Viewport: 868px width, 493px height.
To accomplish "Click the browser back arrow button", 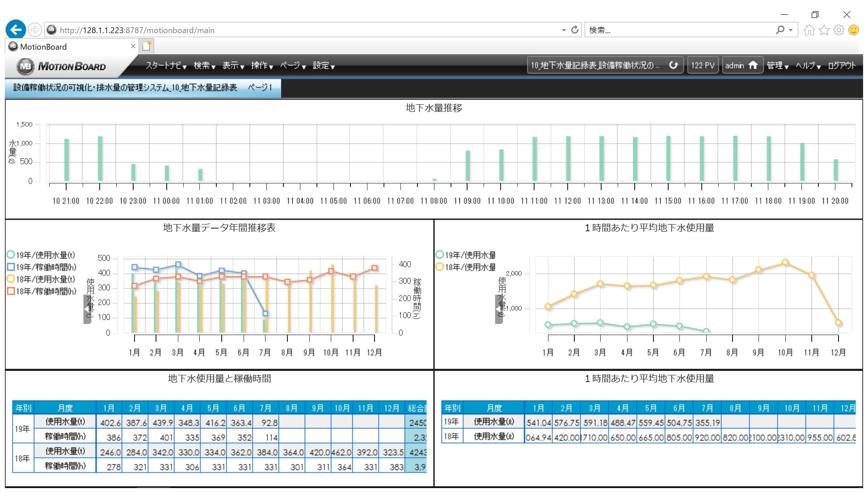I will click(x=16, y=30).
